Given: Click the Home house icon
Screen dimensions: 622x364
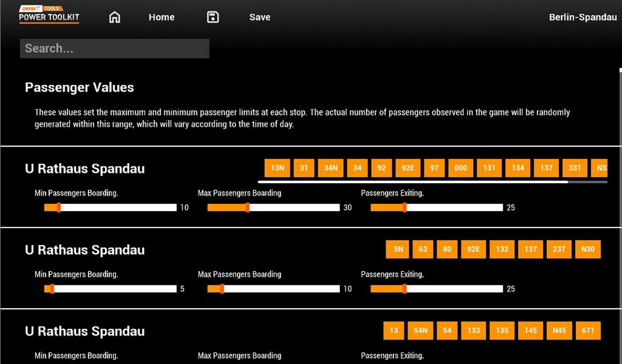Looking at the screenshot, I should 115,17.
